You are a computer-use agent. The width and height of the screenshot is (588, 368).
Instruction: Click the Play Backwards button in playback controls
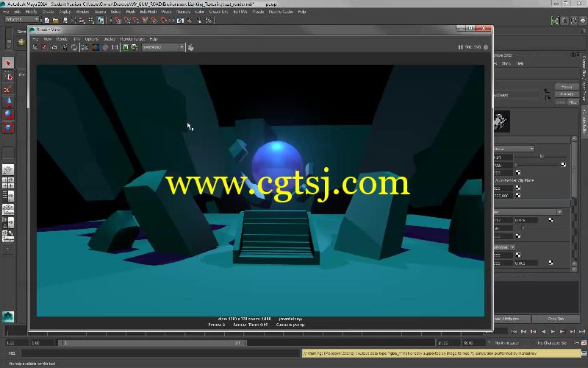point(543,332)
